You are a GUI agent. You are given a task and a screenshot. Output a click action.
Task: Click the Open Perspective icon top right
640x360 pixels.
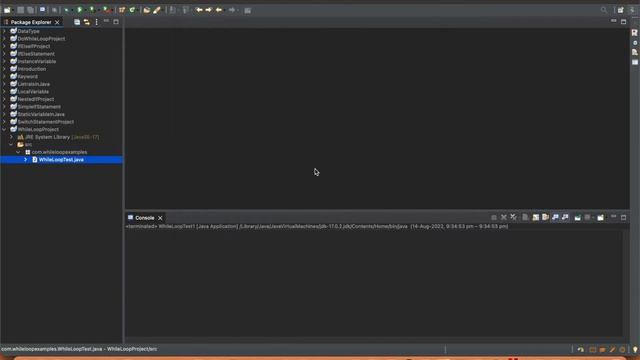(620, 10)
